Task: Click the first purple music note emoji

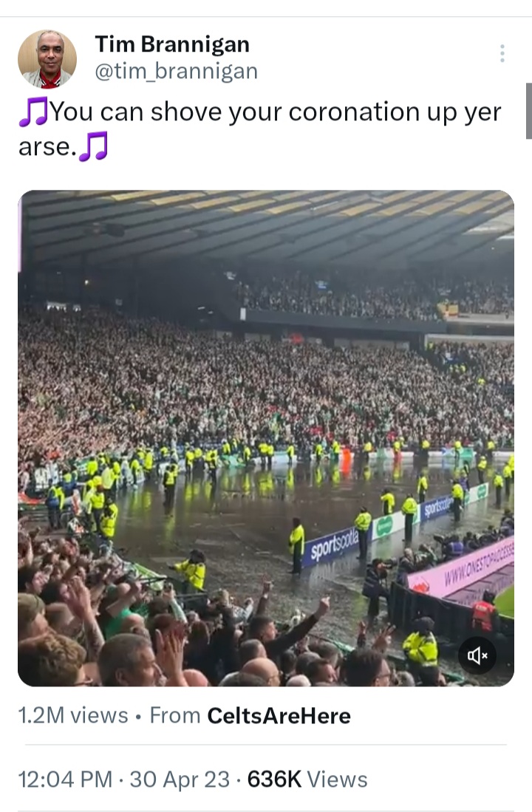Action: [x=33, y=112]
